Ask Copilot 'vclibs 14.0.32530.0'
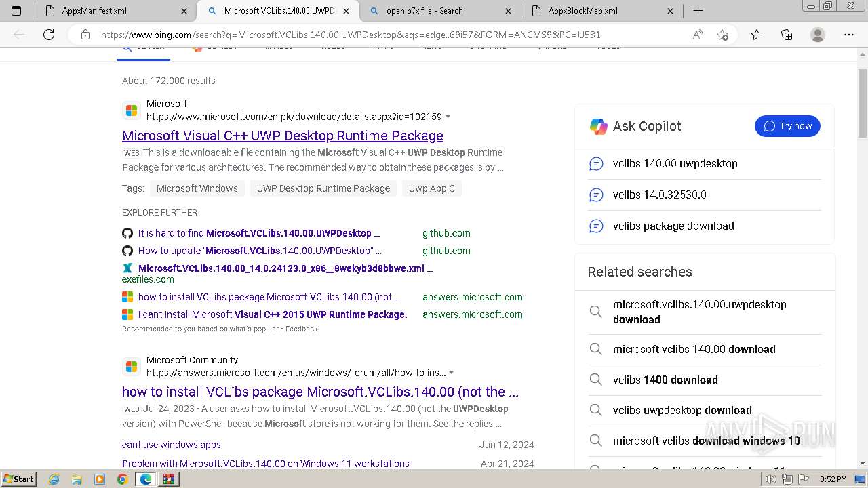Image resolution: width=868 pixels, height=488 pixels. pos(659,195)
